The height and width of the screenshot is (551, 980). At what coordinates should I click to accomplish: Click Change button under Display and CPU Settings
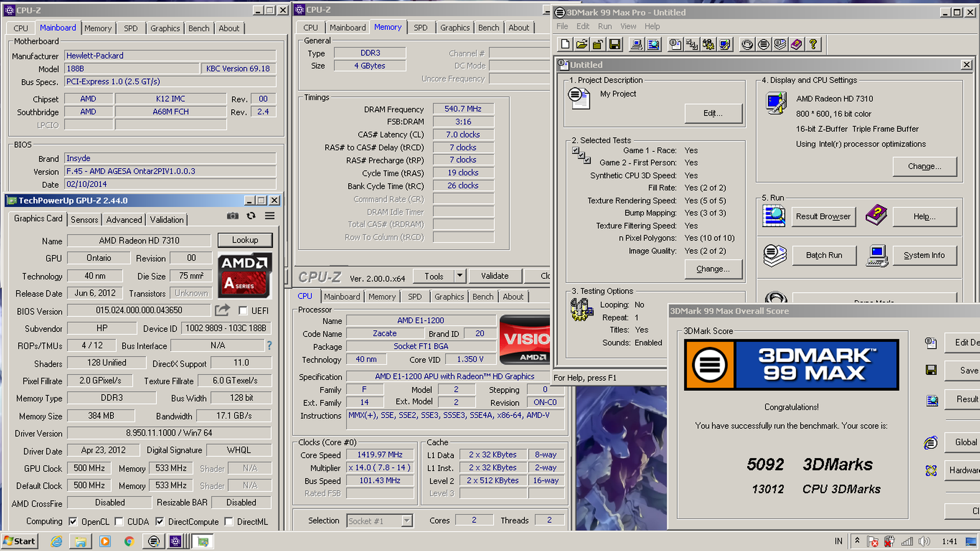tap(924, 166)
